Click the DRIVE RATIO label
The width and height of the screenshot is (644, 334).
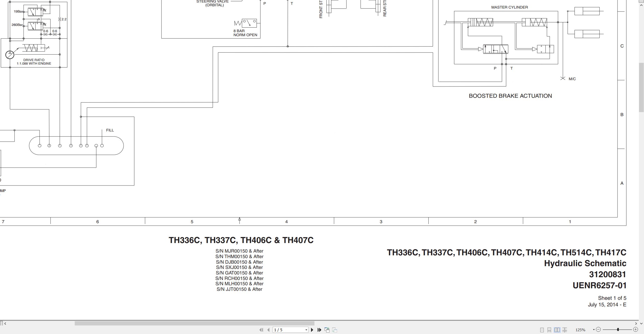[34, 60]
